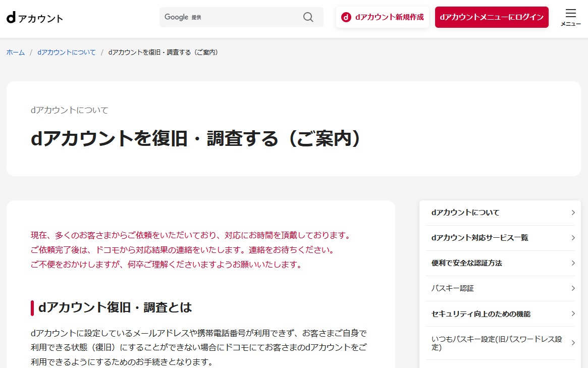Image resolution: width=588 pixels, height=368 pixels.
Task: Click the red d icon in dアカウント新規作成
Action: 346,17
